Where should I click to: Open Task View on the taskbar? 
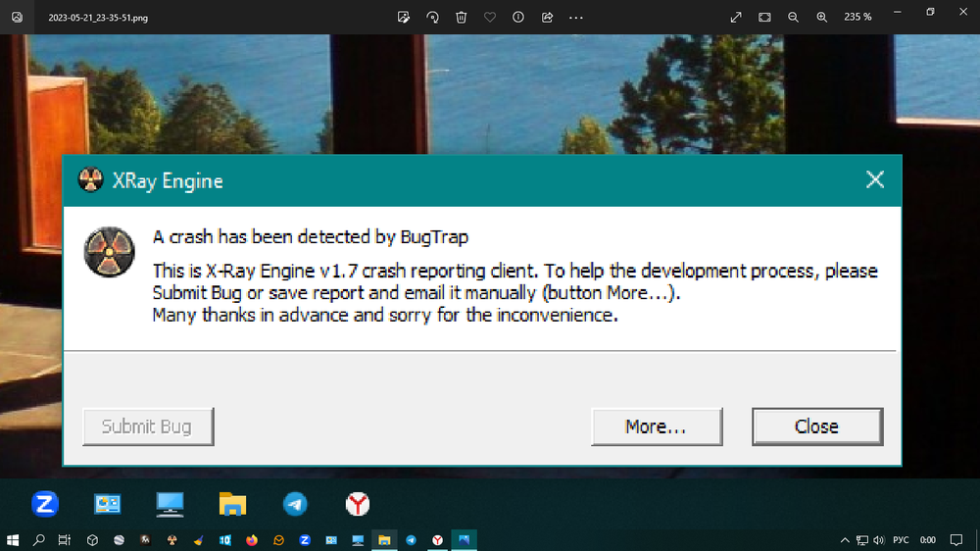point(65,540)
